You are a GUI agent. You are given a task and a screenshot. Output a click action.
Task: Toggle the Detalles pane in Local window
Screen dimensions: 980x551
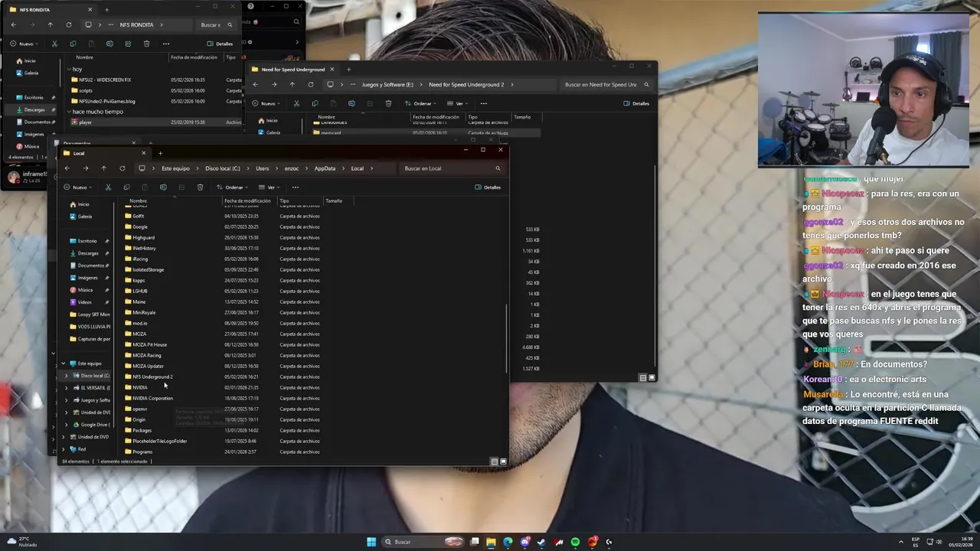coord(488,187)
